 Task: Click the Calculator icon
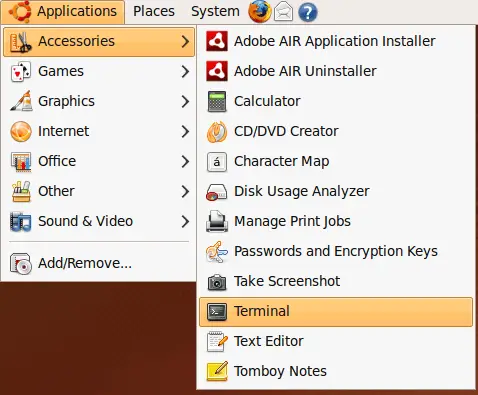217,101
